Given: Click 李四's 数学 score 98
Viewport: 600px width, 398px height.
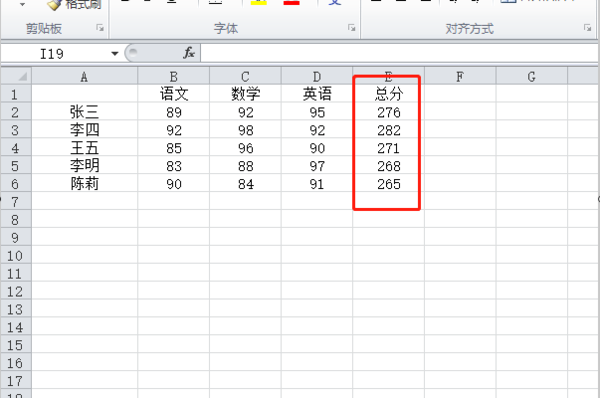Looking at the screenshot, I should [245, 130].
